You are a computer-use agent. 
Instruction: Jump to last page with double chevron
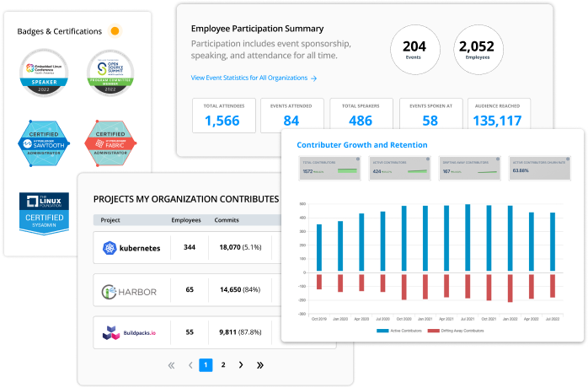259,365
